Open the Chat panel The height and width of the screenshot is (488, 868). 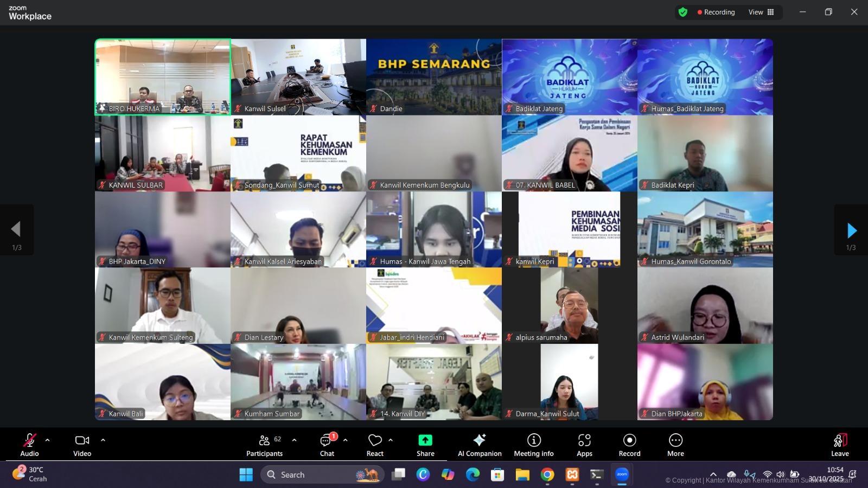pos(327,445)
